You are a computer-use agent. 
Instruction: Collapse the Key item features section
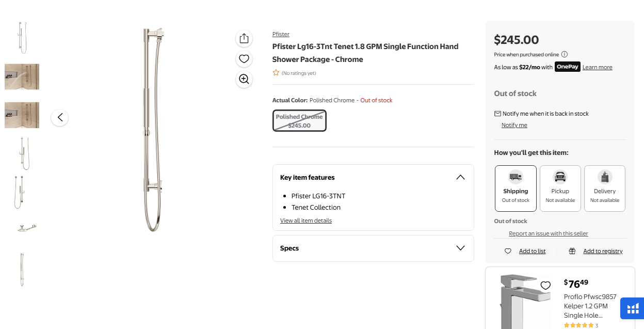[460, 177]
